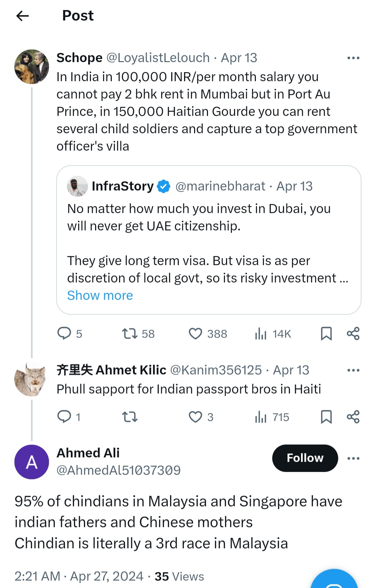The width and height of the screenshot is (375, 588).
Task: Open more options on Ahmet Kilic's reply
Action: (x=353, y=370)
